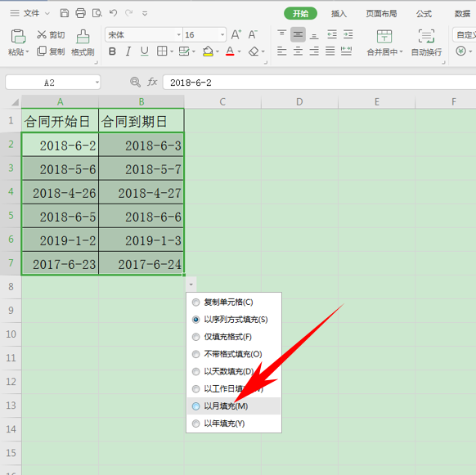Click the red font color A swatch
476x475 pixels.
230,52
